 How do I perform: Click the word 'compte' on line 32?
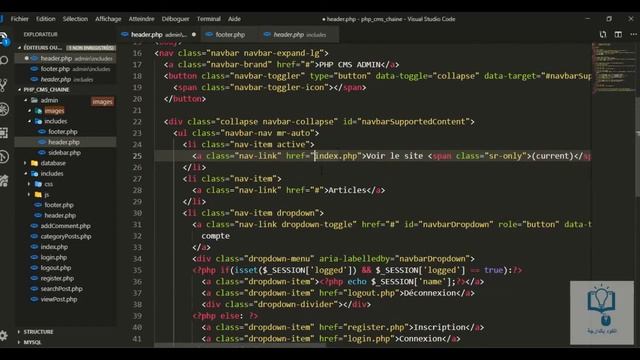216,236
